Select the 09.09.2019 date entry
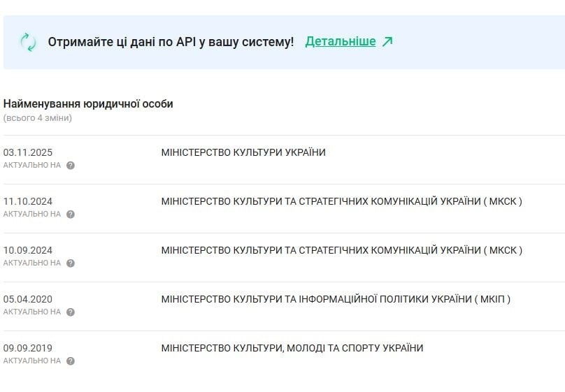 click(28, 348)
